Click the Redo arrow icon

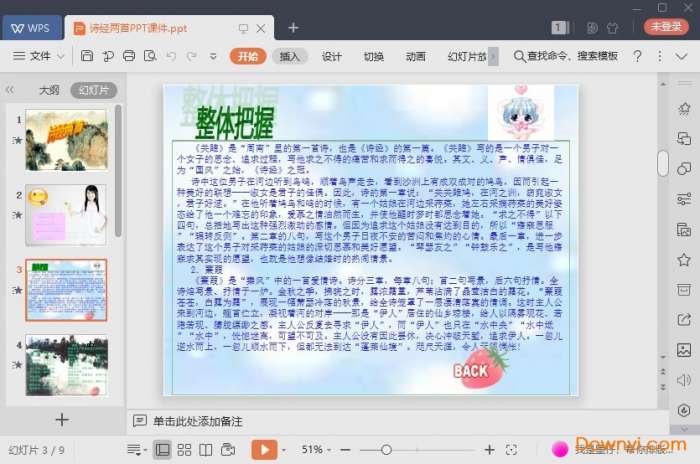[x=192, y=56]
